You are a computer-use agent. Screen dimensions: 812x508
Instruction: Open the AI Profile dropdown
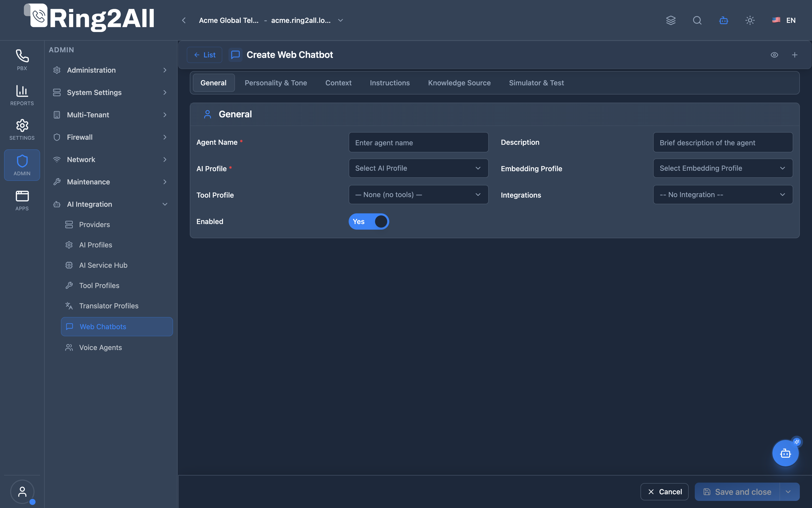pyautogui.click(x=418, y=168)
